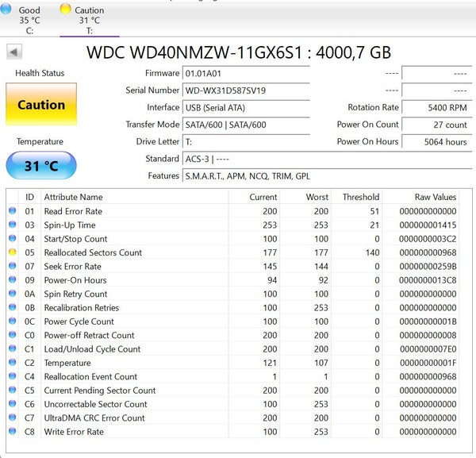Click the Interface field USB (Serial ATA)

246,107
